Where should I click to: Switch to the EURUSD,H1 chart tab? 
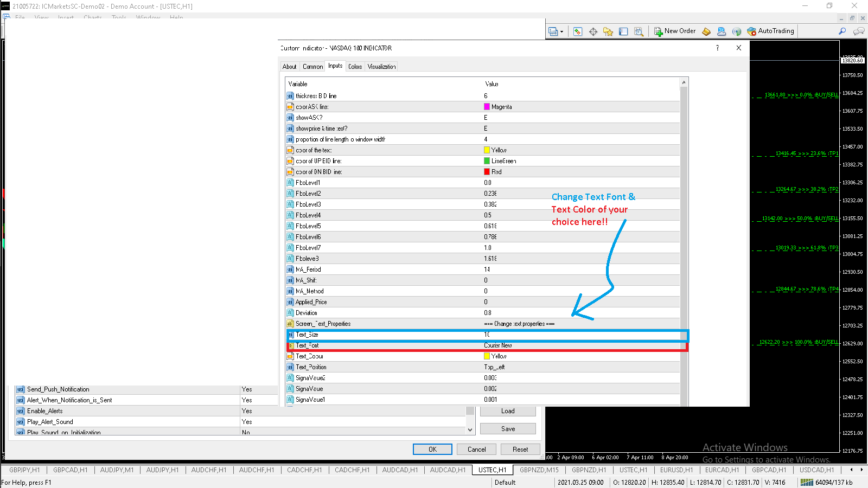676,470
